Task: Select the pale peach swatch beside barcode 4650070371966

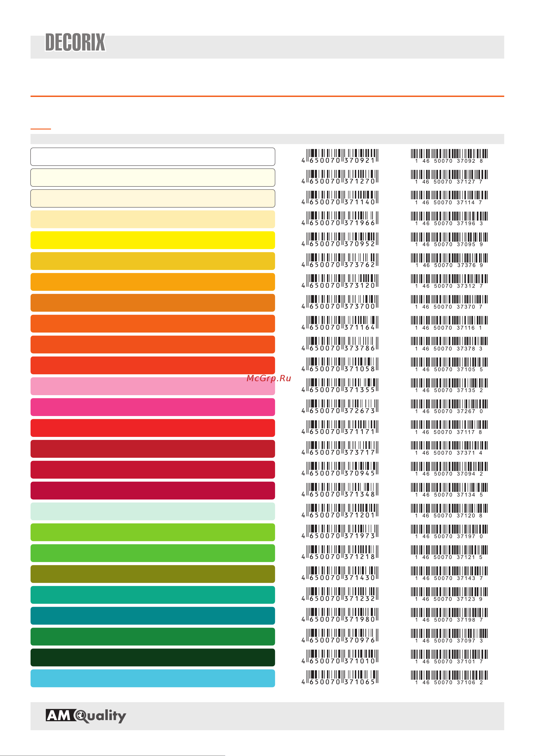Action: (x=153, y=219)
